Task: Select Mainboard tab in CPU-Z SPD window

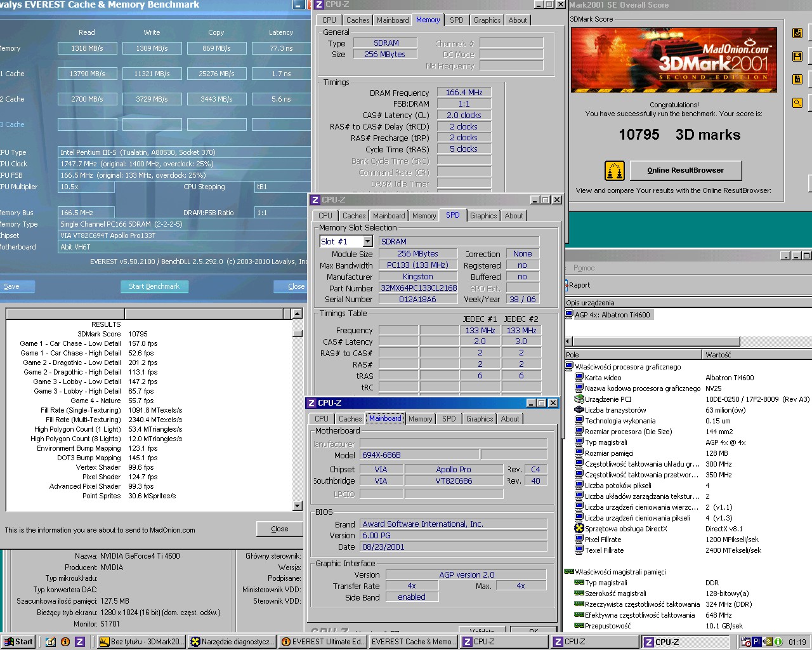Action: tap(389, 216)
